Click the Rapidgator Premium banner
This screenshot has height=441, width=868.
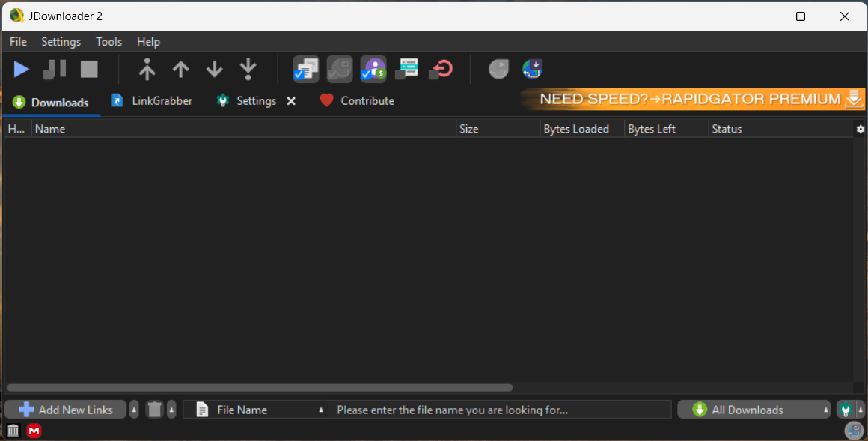[x=692, y=99]
